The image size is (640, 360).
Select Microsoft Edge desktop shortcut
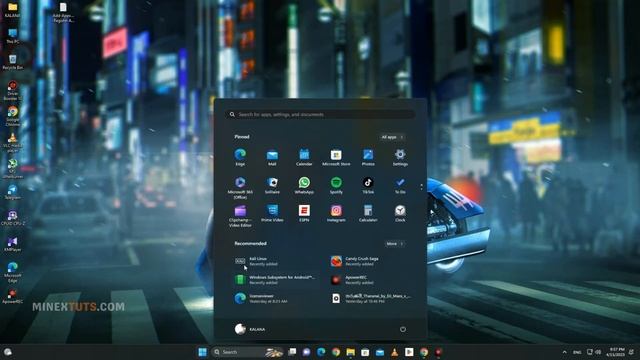coord(13,272)
